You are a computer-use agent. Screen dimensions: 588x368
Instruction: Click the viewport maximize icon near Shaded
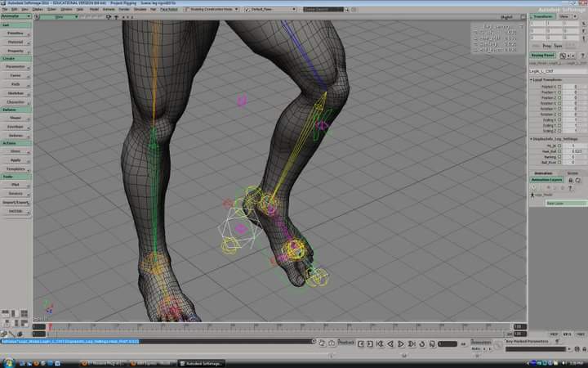[x=523, y=17]
